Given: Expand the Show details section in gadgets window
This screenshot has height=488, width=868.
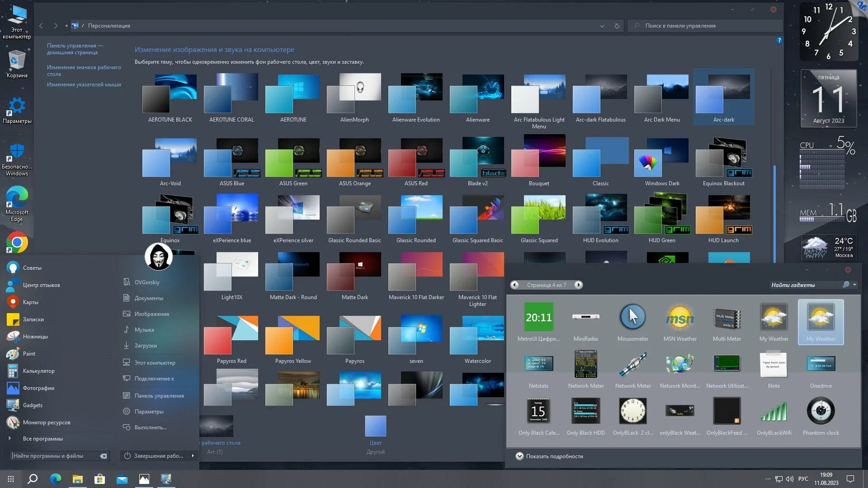Looking at the screenshot, I should pos(519,456).
